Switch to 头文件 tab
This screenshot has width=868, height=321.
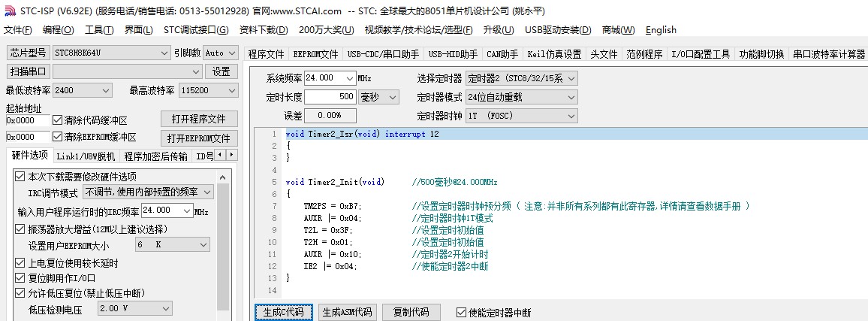tap(604, 54)
